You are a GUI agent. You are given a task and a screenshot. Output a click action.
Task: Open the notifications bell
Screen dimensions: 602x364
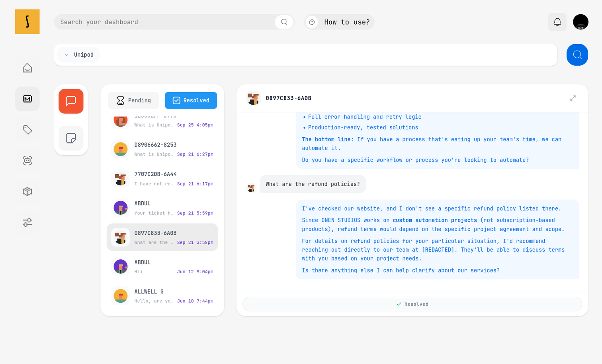[557, 22]
